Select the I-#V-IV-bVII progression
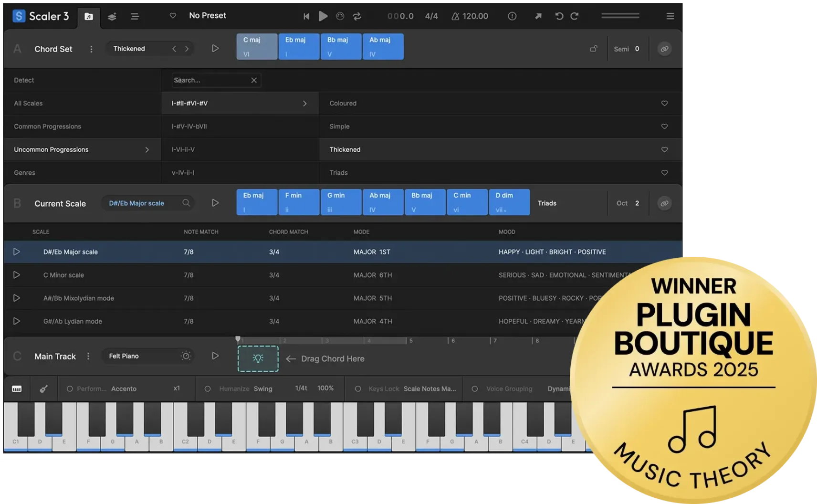 tap(240, 126)
